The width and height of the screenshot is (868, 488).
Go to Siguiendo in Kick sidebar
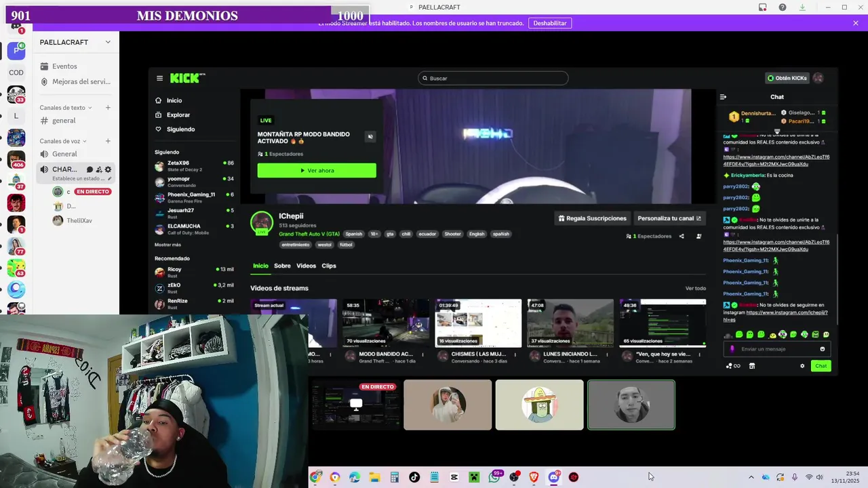(176, 129)
